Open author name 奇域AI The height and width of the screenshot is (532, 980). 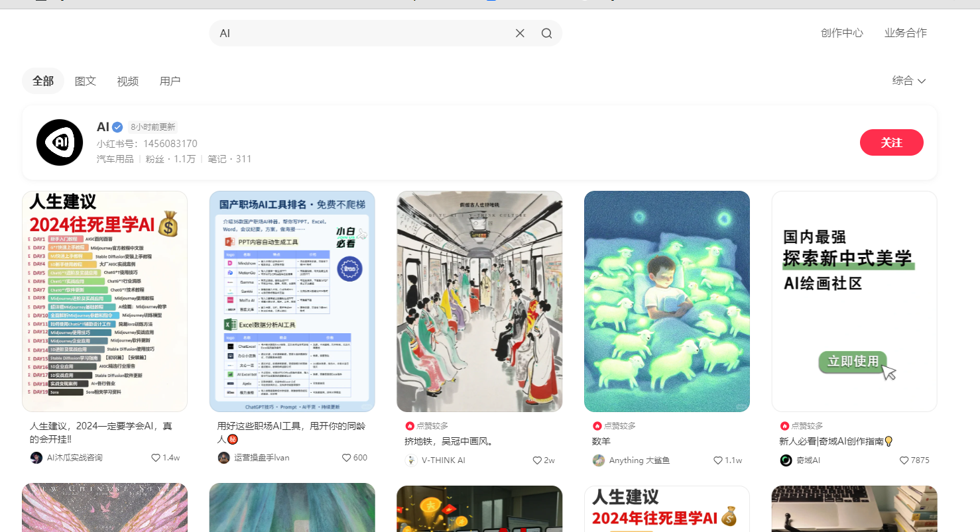pyautogui.click(x=808, y=460)
